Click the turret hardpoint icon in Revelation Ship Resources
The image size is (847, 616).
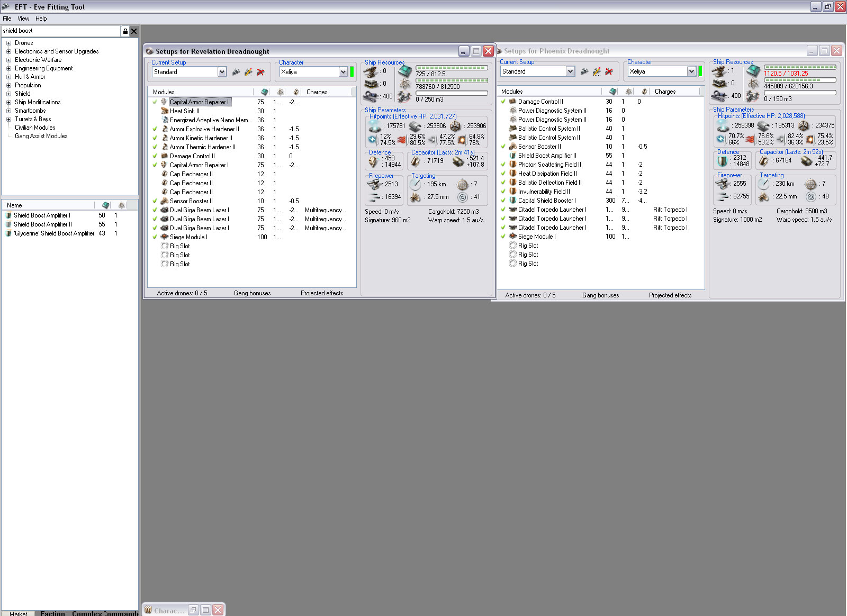(x=371, y=71)
